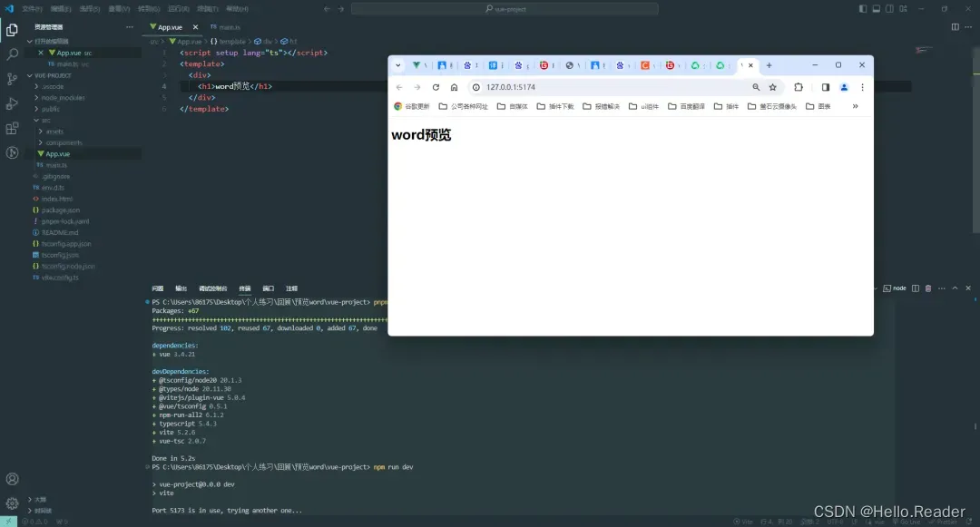980x527 pixels.
Task: Open Chrome's tab search dropdown arrow
Action: tap(398, 65)
